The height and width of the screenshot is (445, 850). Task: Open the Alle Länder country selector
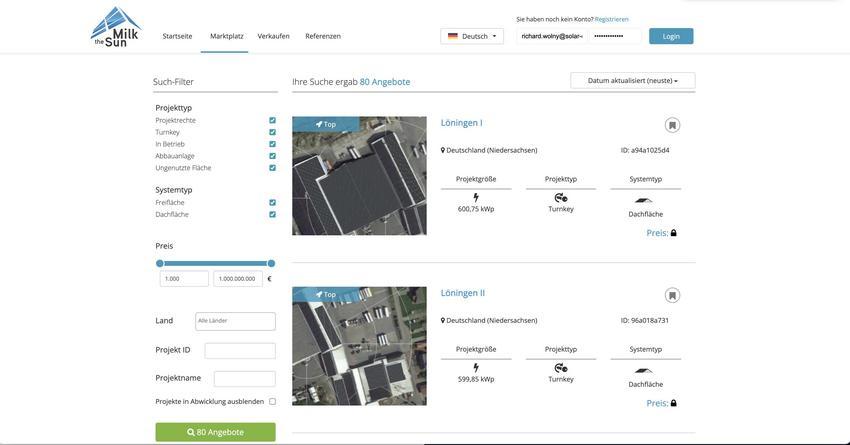coord(235,321)
